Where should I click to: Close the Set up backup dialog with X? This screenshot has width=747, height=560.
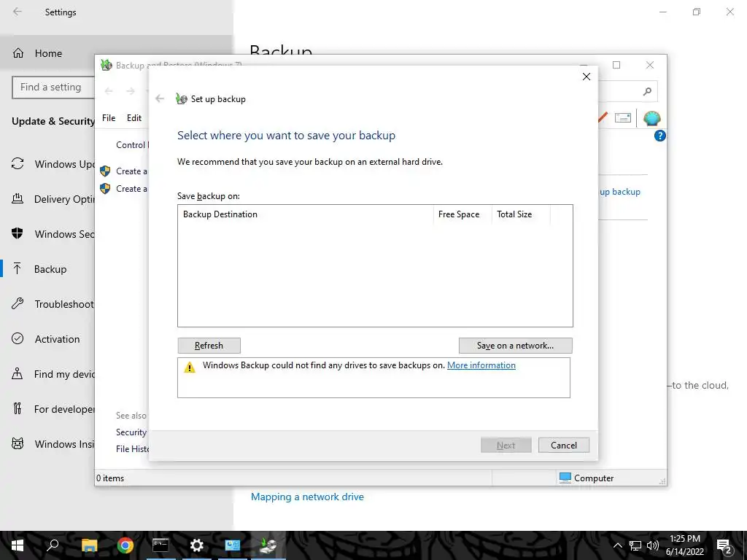click(587, 77)
